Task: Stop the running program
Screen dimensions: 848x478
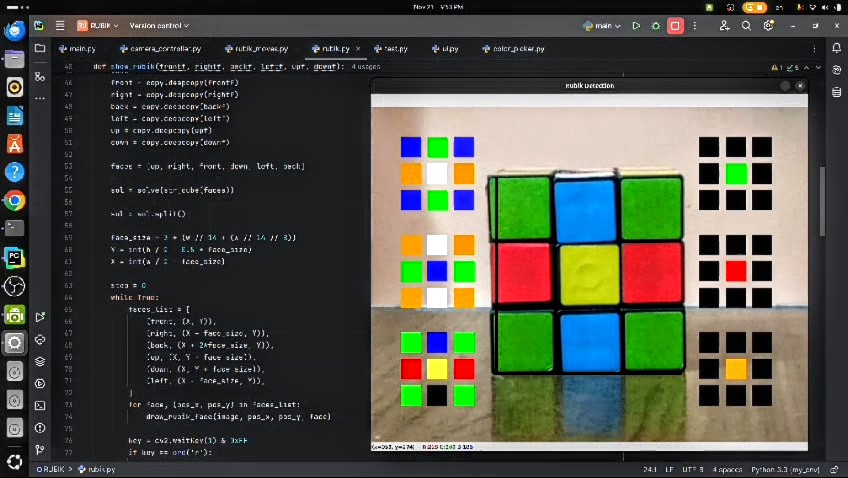Action: [676, 26]
